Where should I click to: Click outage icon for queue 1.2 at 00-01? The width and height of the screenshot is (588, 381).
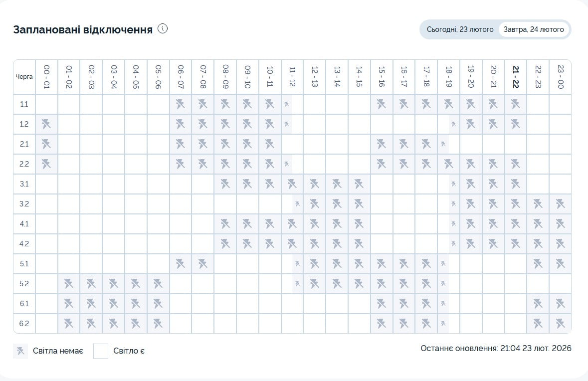pos(47,124)
